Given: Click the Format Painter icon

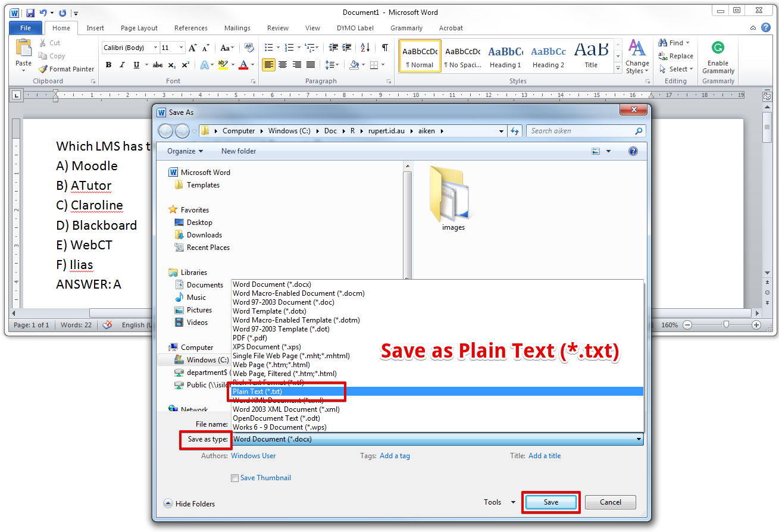Looking at the screenshot, I should click(x=43, y=69).
